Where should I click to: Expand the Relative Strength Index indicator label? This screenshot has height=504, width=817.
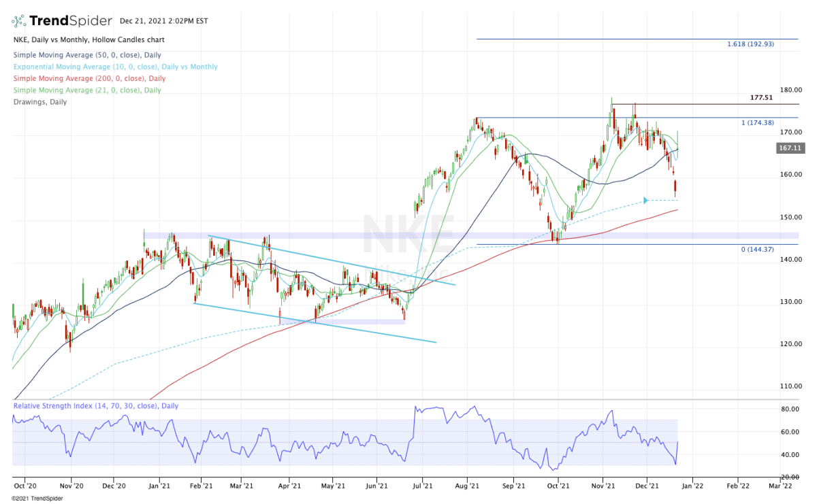[95, 406]
